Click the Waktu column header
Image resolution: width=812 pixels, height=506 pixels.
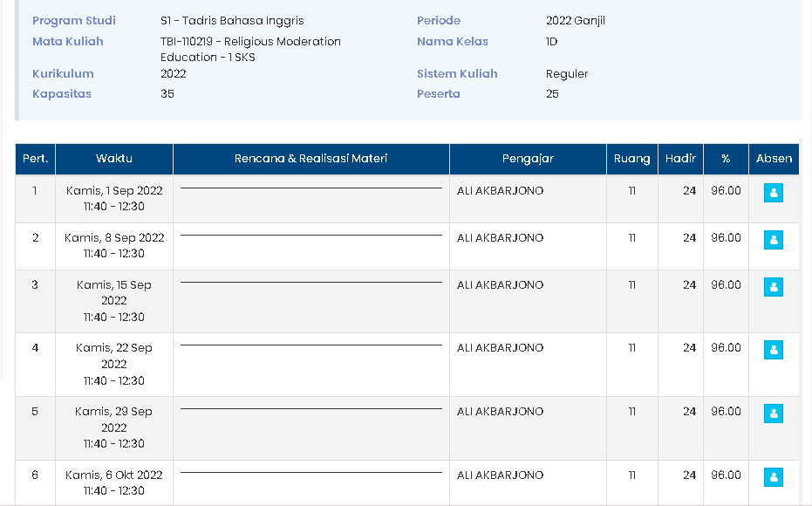114,159
